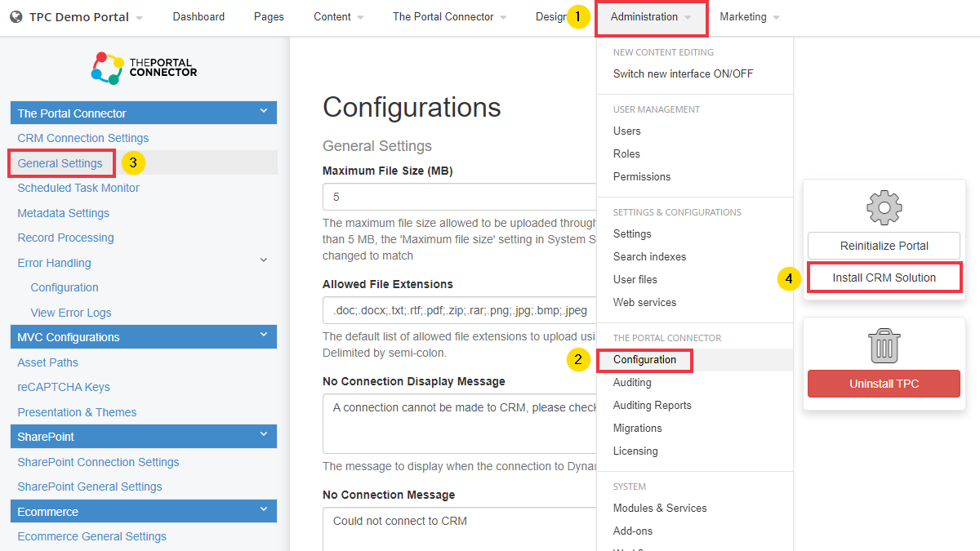Select Auditing Reports menu entry
Screen dimensions: 980x551
pyautogui.click(x=653, y=405)
